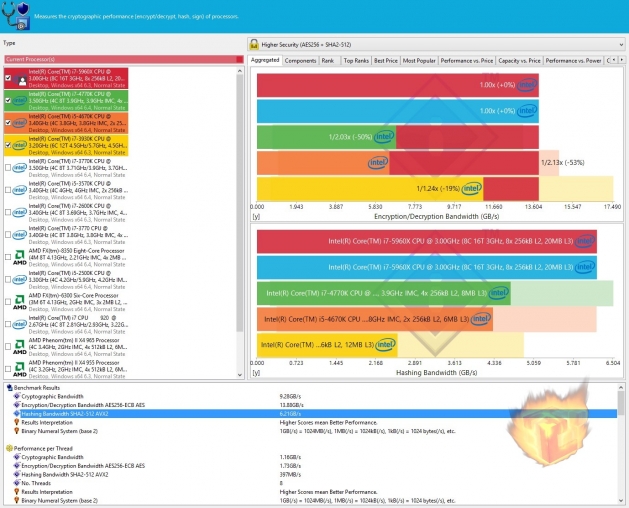
Task: Click the Intel icon of the i7-3770 row
Action: click(x=20, y=235)
